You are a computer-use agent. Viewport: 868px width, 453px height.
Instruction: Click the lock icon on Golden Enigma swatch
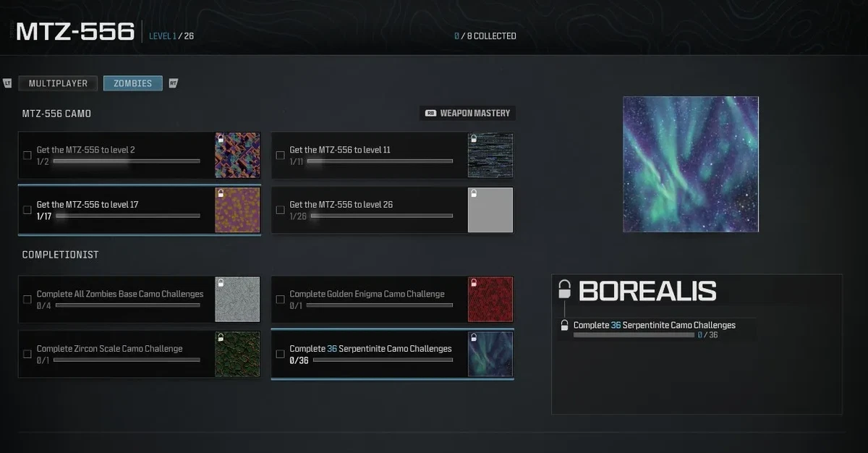474,282
